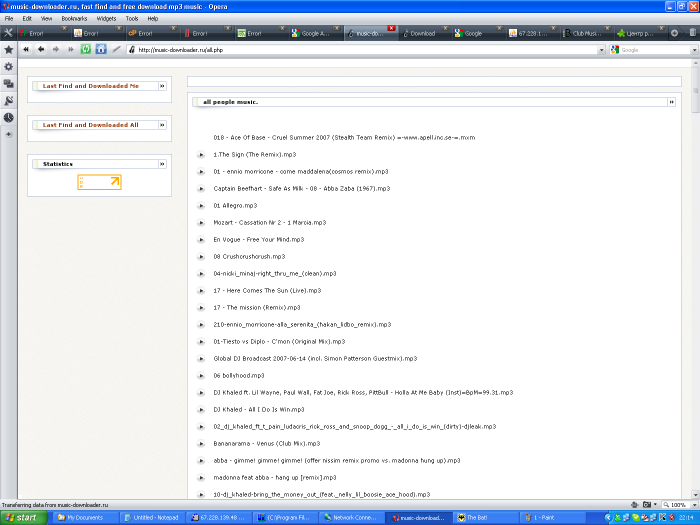This screenshot has width=700, height=525.
Task: Play Captain Beefhart Abba Zaba track
Action: tap(201, 189)
